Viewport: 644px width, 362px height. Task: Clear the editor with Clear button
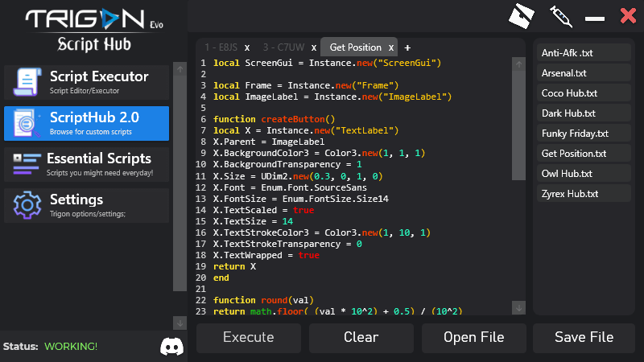(x=361, y=337)
